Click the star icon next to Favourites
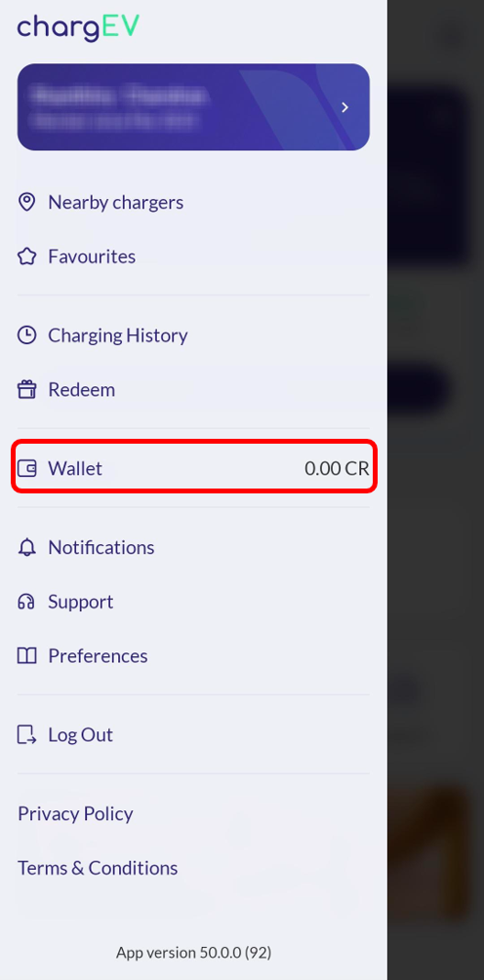 26,256
